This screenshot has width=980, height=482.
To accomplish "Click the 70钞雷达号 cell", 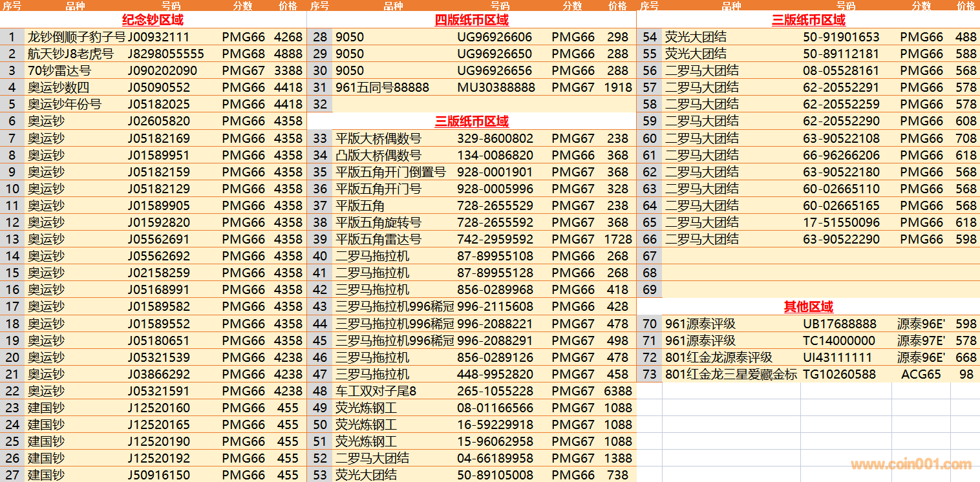I will (x=59, y=70).
